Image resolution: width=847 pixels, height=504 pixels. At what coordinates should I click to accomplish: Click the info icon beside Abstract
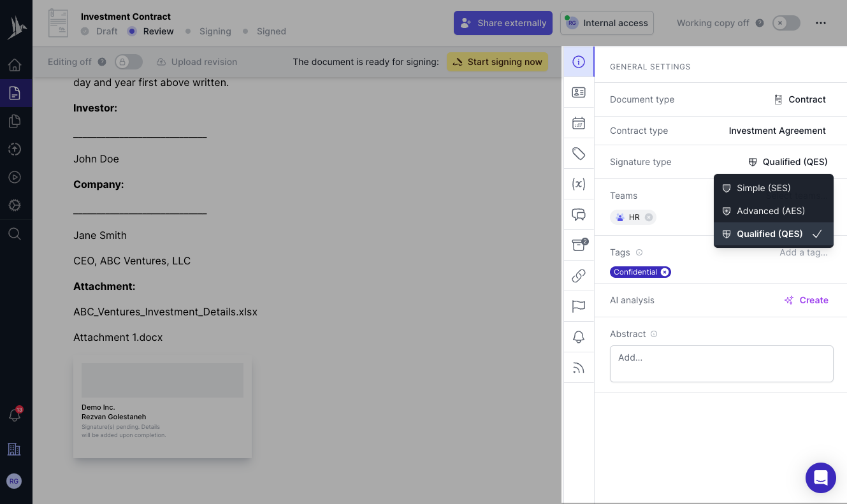pos(654,334)
